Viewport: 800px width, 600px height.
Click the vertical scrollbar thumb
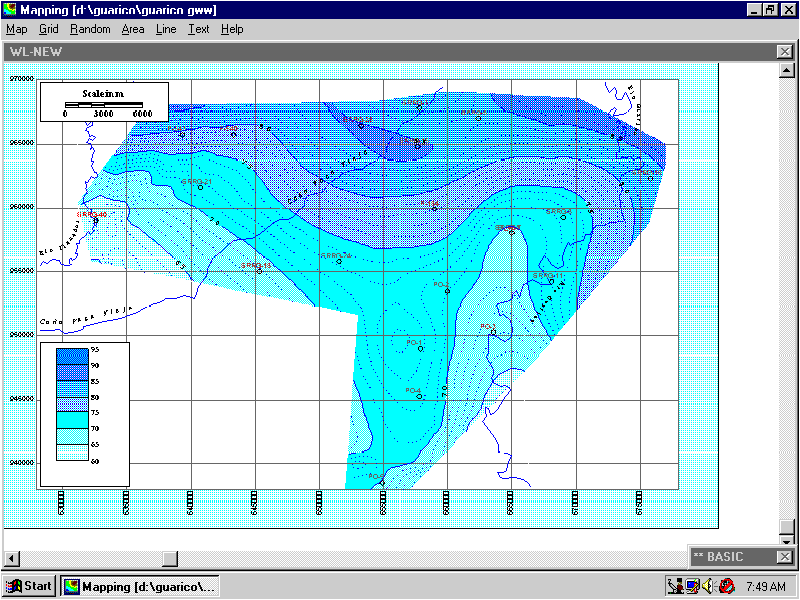click(x=787, y=526)
